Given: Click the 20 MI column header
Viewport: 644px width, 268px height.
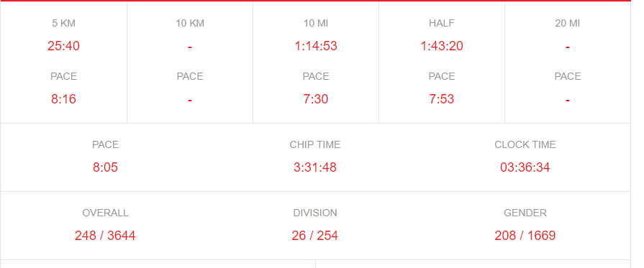Looking at the screenshot, I should (x=568, y=24).
